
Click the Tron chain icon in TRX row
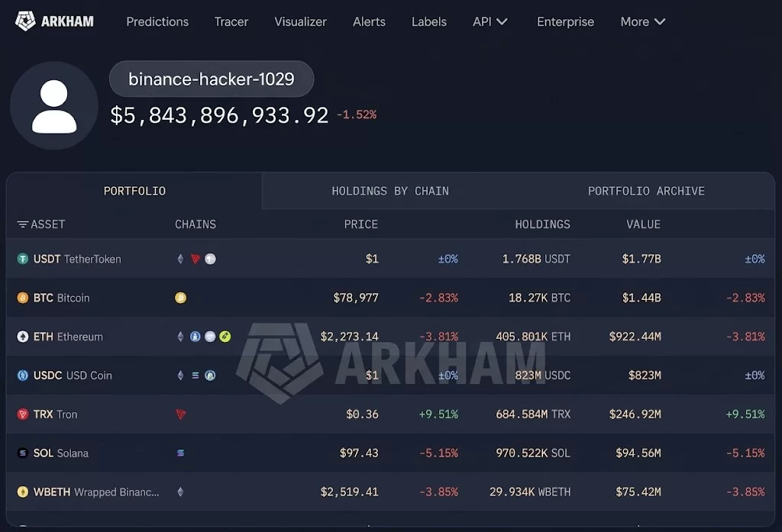[180, 414]
